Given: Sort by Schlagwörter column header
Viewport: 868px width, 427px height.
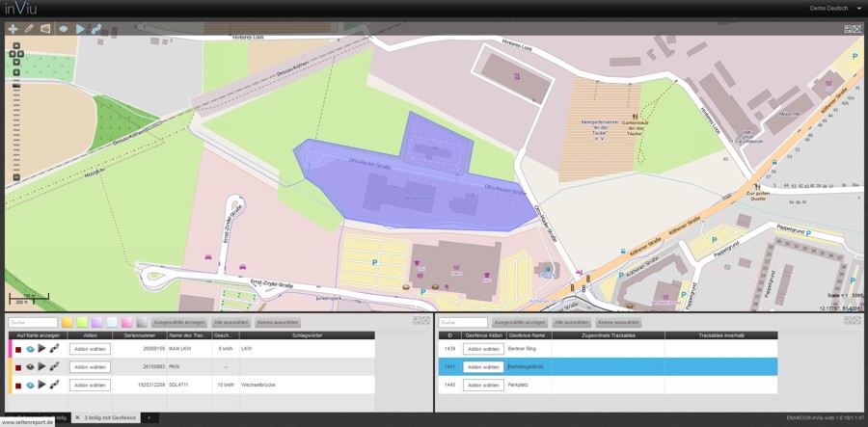Looking at the screenshot, I should coord(308,335).
